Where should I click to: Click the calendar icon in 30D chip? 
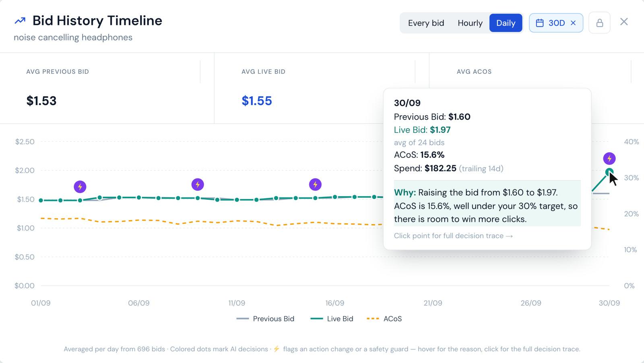pyautogui.click(x=540, y=23)
